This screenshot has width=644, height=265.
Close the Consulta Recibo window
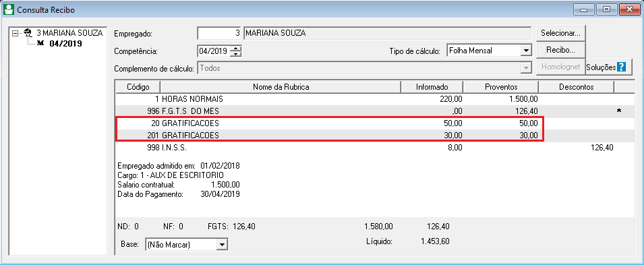[x=630, y=9]
